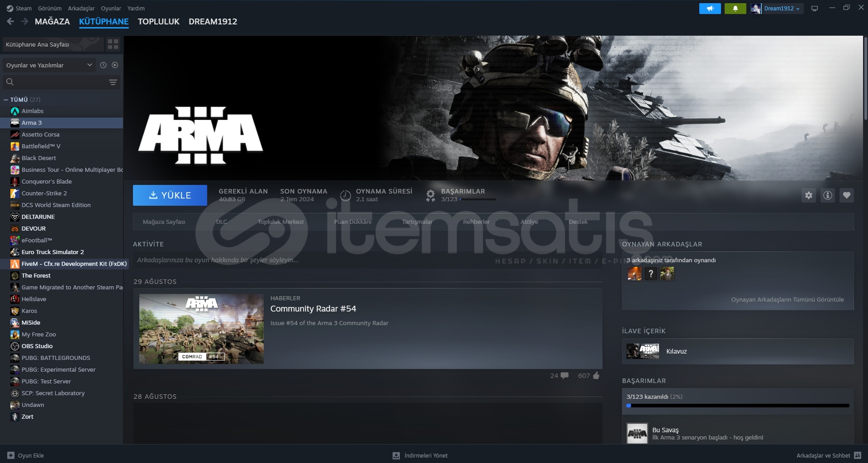The height and width of the screenshot is (463, 868).
Task: Like the Community Radar #54 post
Action: click(589, 376)
